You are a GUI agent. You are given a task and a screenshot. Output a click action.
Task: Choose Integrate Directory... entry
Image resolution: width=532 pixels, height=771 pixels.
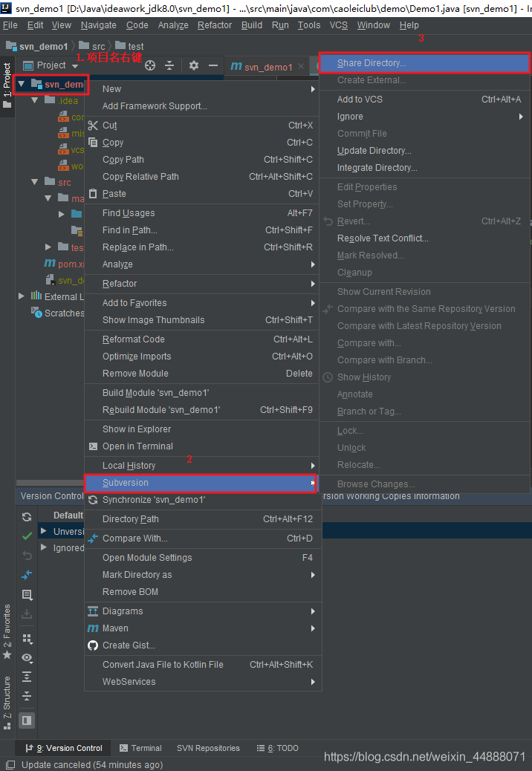click(x=425, y=168)
